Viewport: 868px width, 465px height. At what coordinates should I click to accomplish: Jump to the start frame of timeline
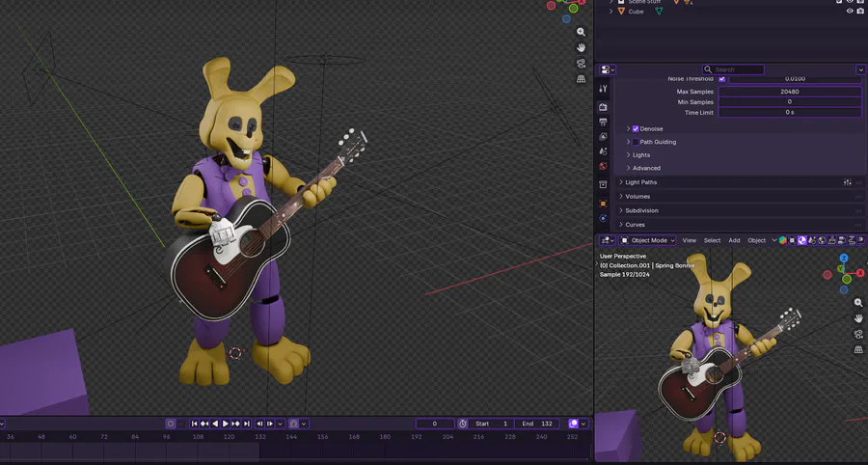[x=194, y=424]
